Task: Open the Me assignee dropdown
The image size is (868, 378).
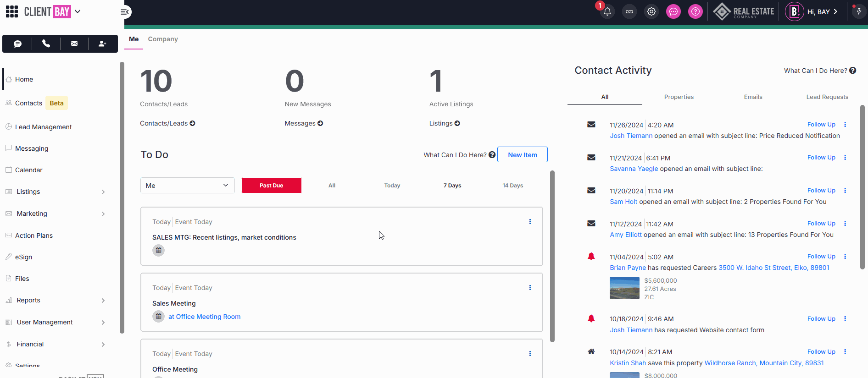Action: coord(187,186)
